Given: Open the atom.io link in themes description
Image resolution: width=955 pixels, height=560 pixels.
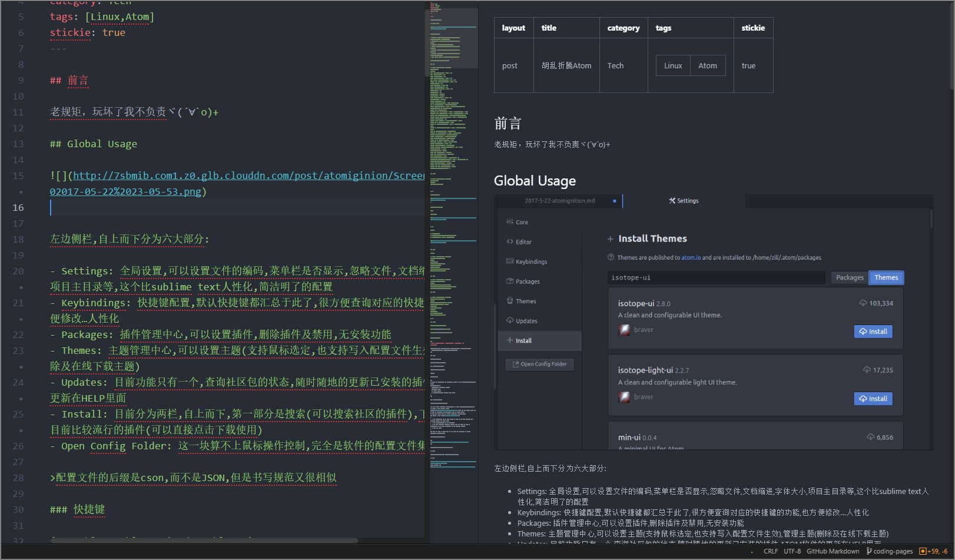Looking at the screenshot, I should (691, 257).
